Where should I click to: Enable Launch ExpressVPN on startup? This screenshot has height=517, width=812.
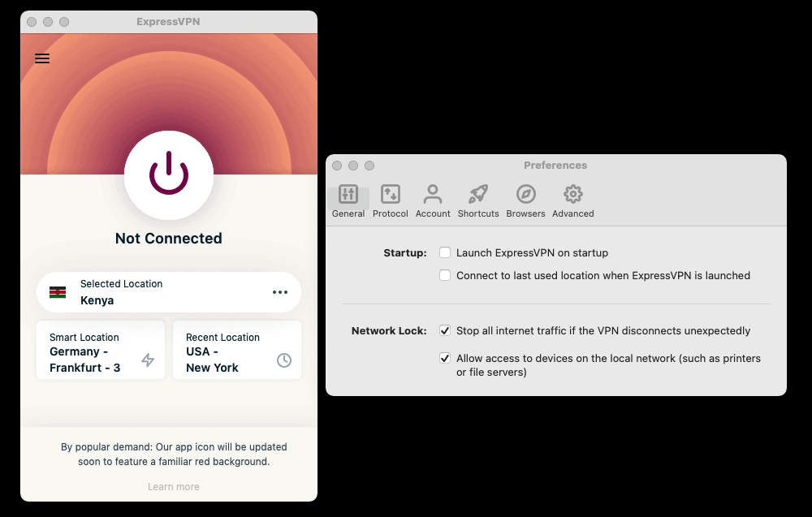click(x=445, y=252)
